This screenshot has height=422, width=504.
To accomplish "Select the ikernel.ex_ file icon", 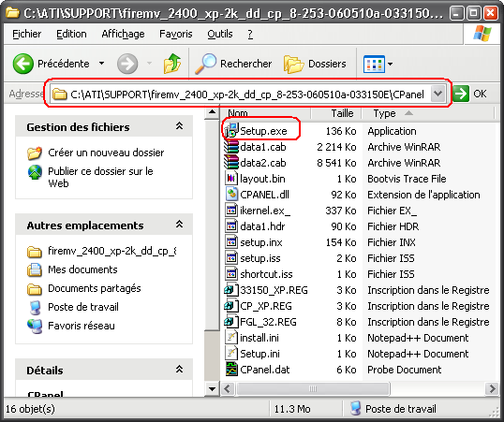I will click(x=231, y=211).
